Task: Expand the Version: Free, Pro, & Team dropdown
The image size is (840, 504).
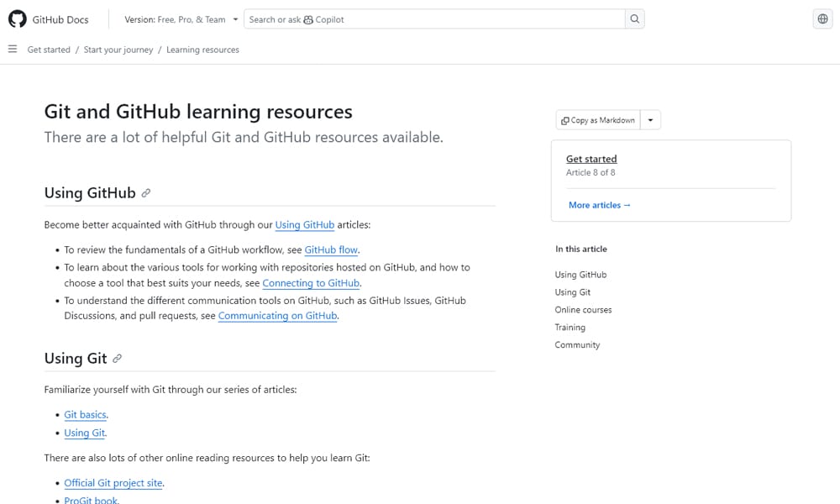Action: tap(181, 20)
